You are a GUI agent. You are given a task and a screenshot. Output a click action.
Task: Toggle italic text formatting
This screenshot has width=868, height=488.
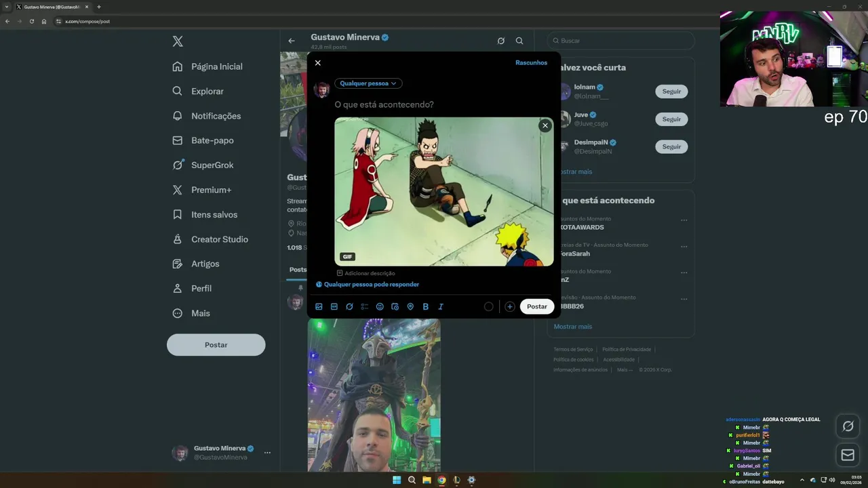[x=441, y=306]
